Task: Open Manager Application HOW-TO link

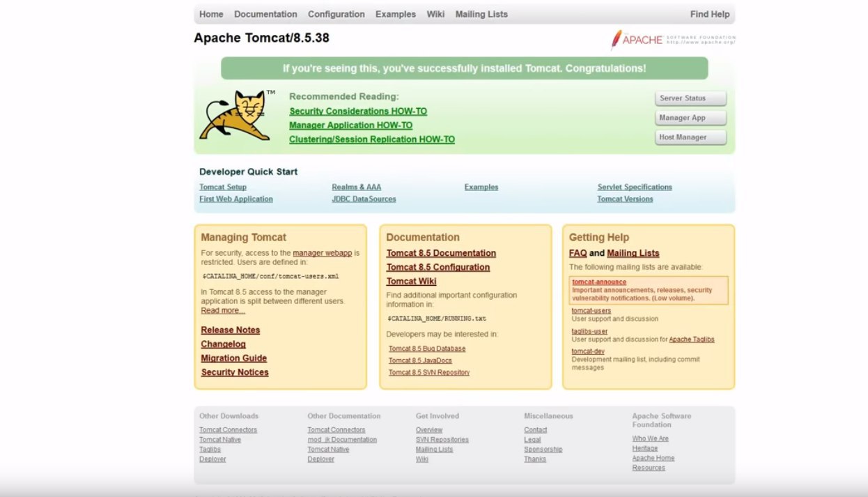Action: 350,125
